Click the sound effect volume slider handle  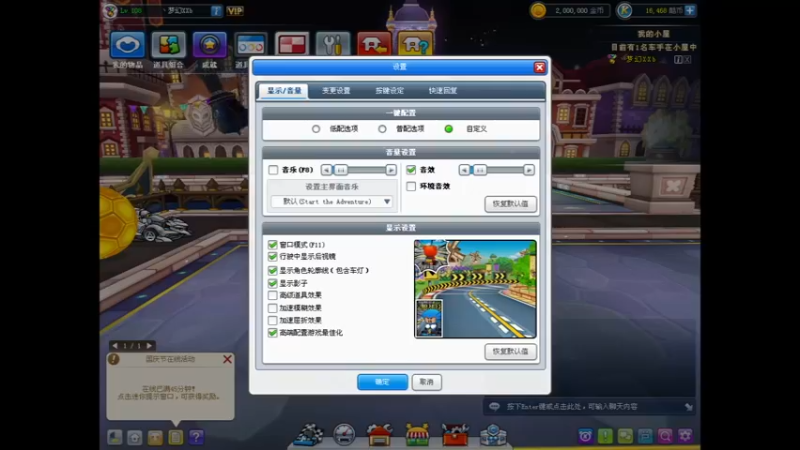(479, 170)
